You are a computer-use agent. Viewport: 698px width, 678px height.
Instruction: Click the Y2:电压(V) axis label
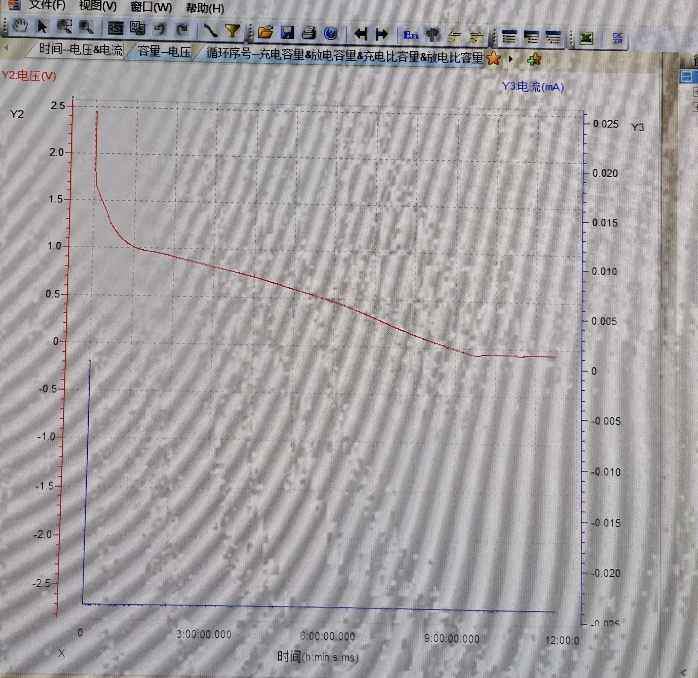coord(28,75)
